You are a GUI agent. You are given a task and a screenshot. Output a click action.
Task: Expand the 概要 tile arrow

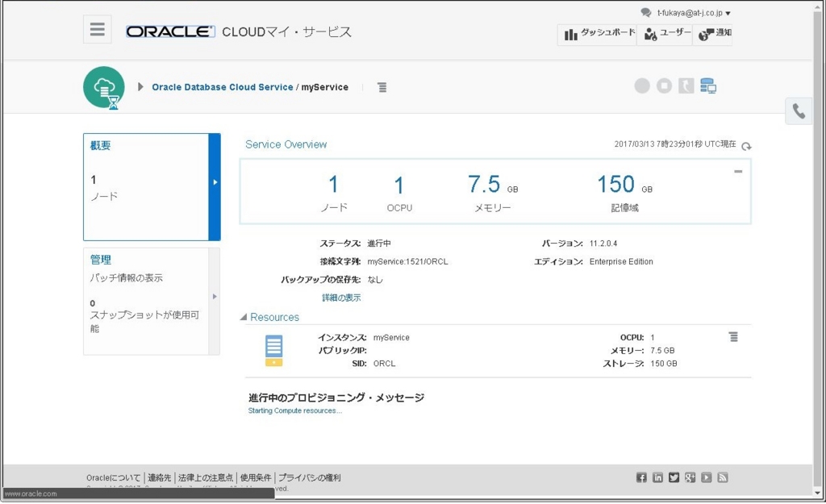click(215, 182)
